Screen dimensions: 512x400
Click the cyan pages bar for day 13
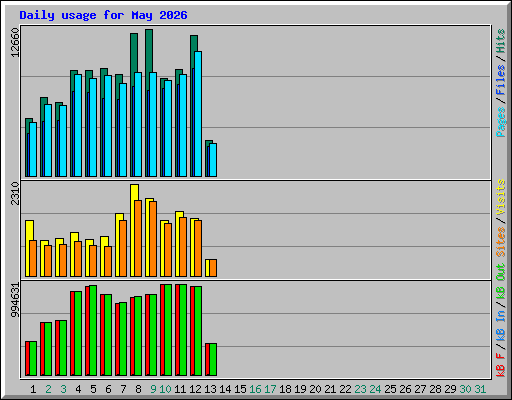(x=213, y=160)
